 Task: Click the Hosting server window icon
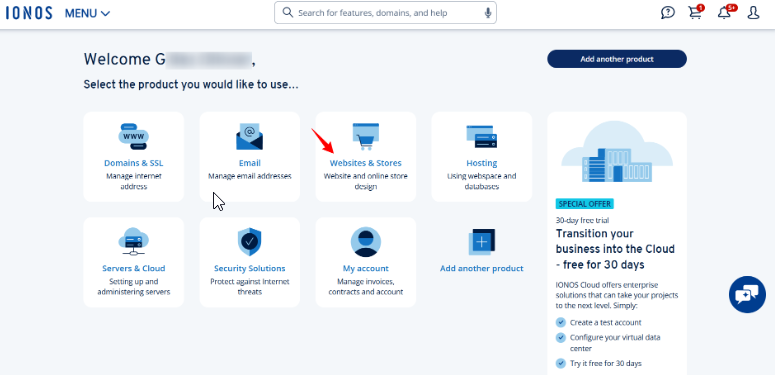[482, 136]
